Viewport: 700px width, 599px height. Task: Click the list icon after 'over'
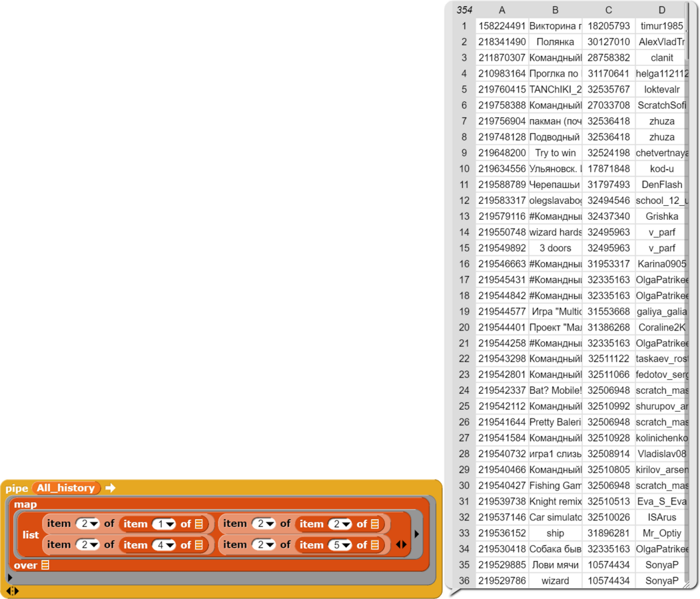click(45, 566)
